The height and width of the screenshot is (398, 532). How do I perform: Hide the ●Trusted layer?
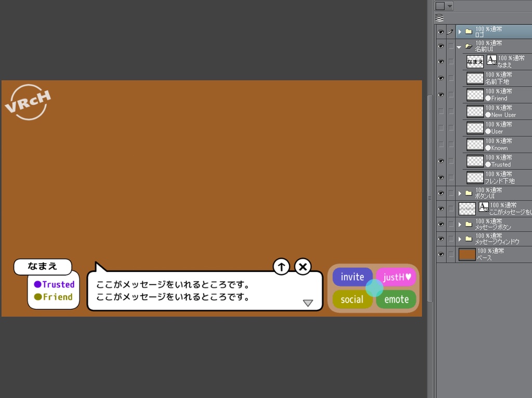441,161
